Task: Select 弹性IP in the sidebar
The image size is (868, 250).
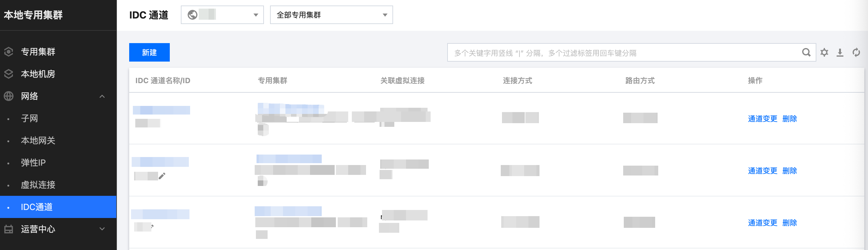Action: tap(33, 163)
